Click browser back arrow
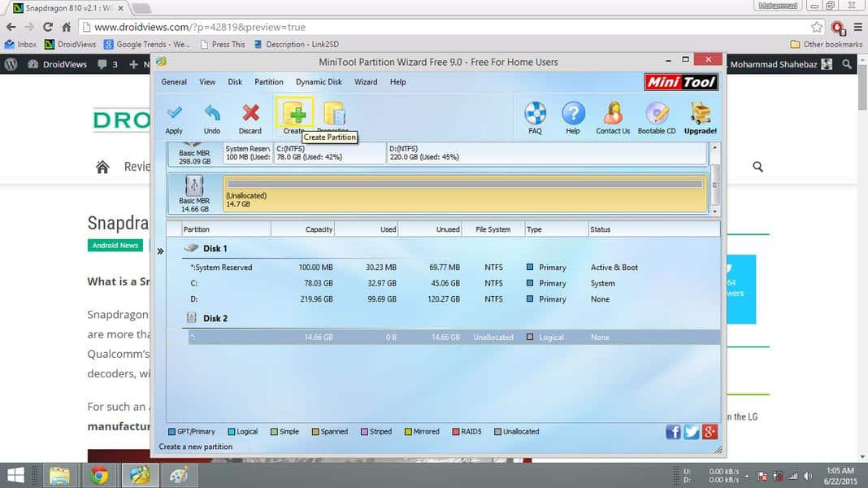The height and width of the screenshot is (488, 868). 11,27
